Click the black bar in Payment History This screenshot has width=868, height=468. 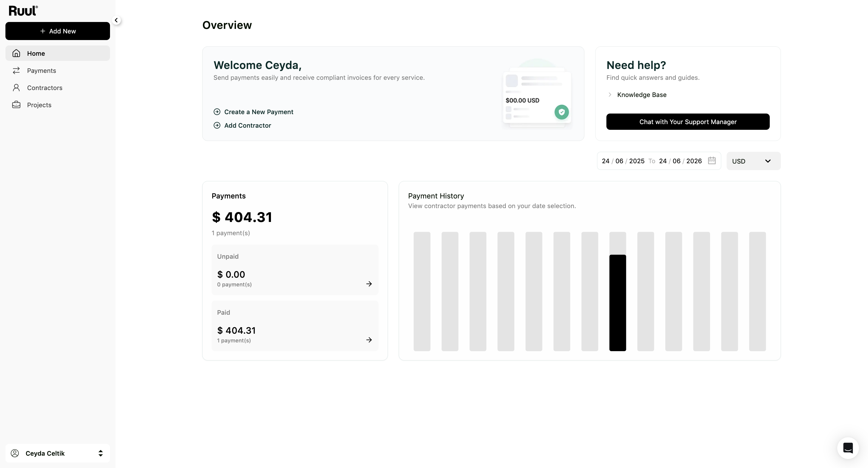coord(618,303)
